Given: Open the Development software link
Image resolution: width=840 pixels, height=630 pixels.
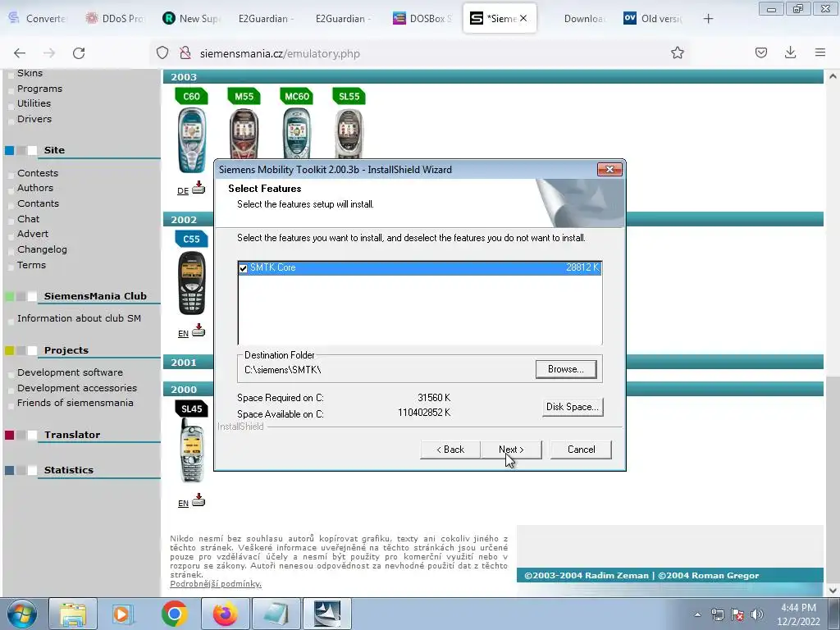Looking at the screenshot, I should pyautogui.click(x=70, y=372).
